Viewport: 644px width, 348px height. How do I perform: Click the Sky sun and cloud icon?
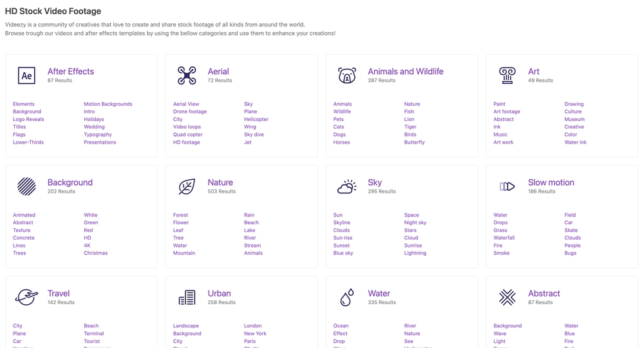click(346, 187)
